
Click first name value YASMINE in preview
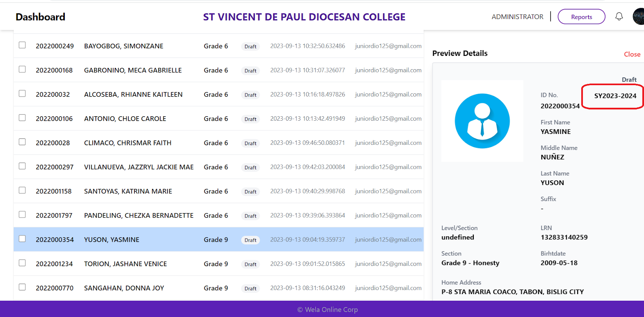pos(555,132)
